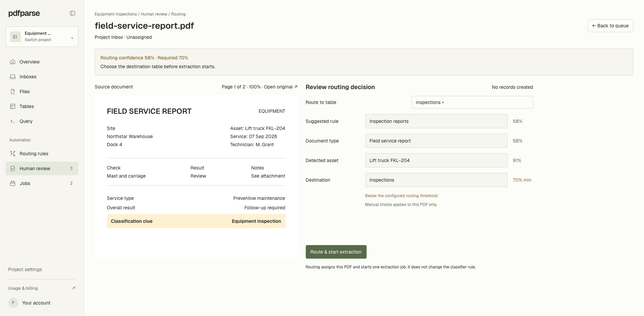Click the Human review count 3
The width and height of the screenshot is (644, 316).
tap(71, 168)
